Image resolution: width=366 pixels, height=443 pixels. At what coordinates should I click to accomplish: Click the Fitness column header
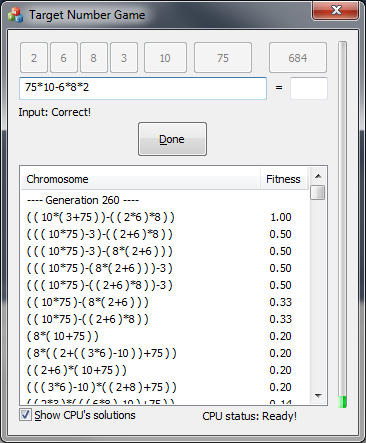[x=284, y=179]
